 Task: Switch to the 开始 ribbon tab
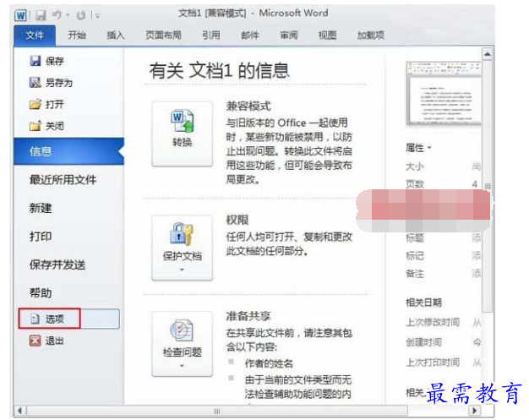77,35
